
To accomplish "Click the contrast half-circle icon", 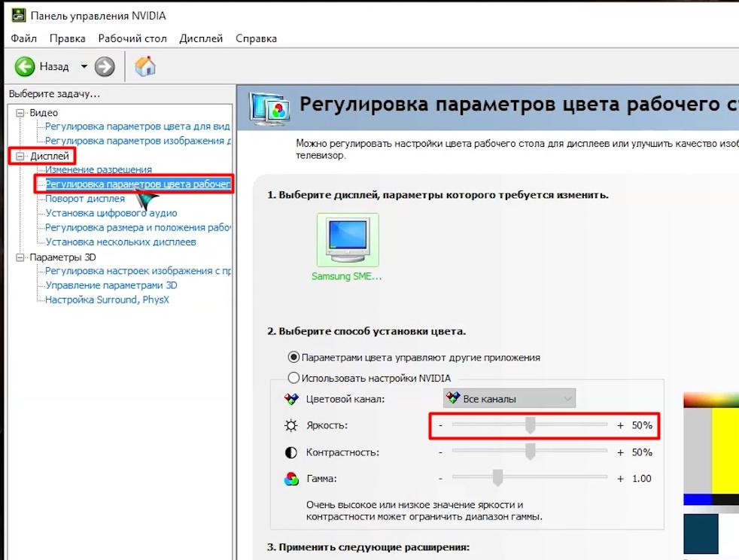I will coord(291,452).
